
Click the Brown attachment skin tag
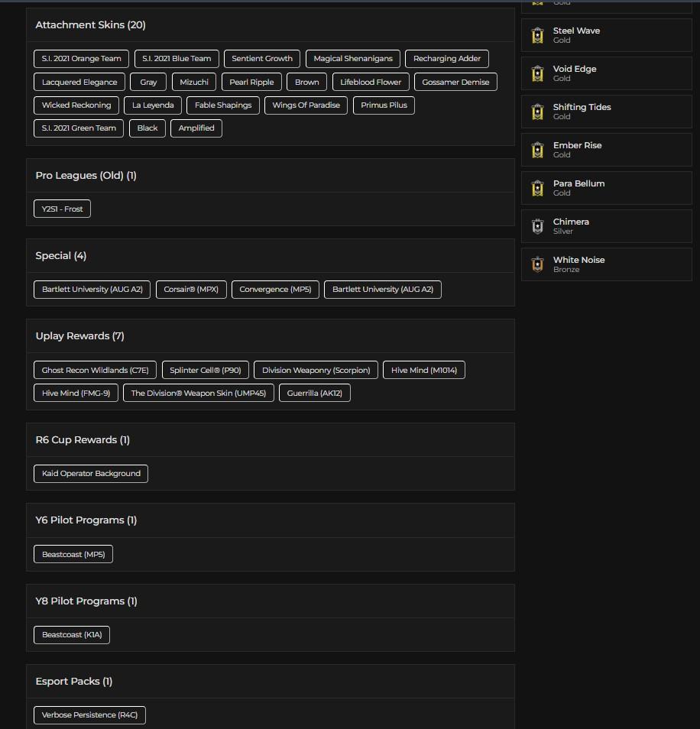point(306,82)
